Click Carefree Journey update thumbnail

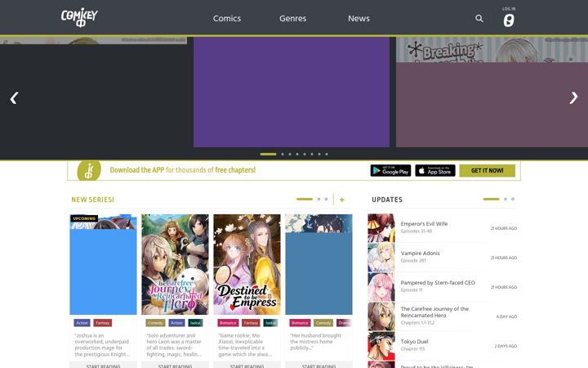coord(381,316)
